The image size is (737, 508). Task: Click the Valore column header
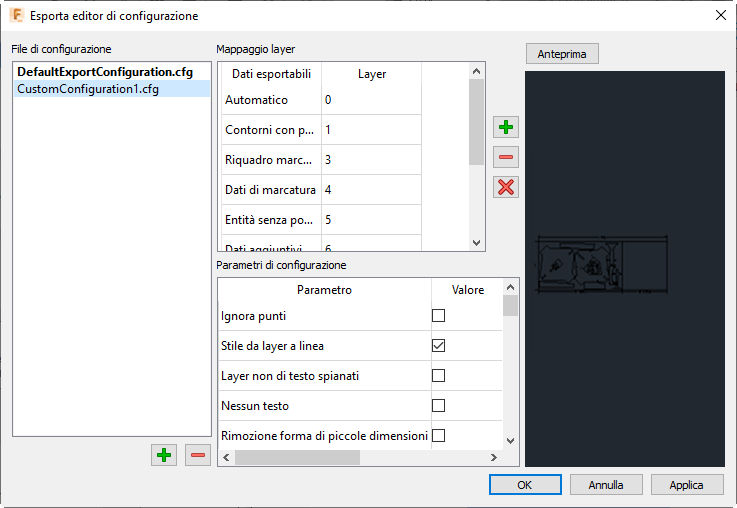pyautogui.click(x=467, y=289)
